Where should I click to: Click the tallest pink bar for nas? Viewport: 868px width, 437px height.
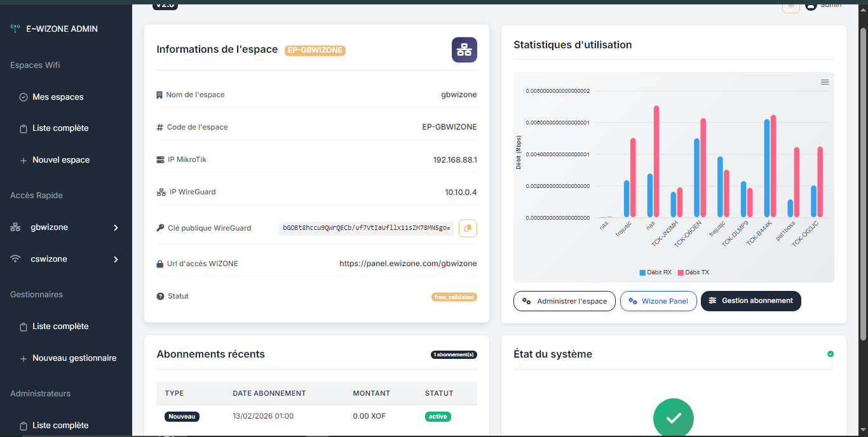656,161
